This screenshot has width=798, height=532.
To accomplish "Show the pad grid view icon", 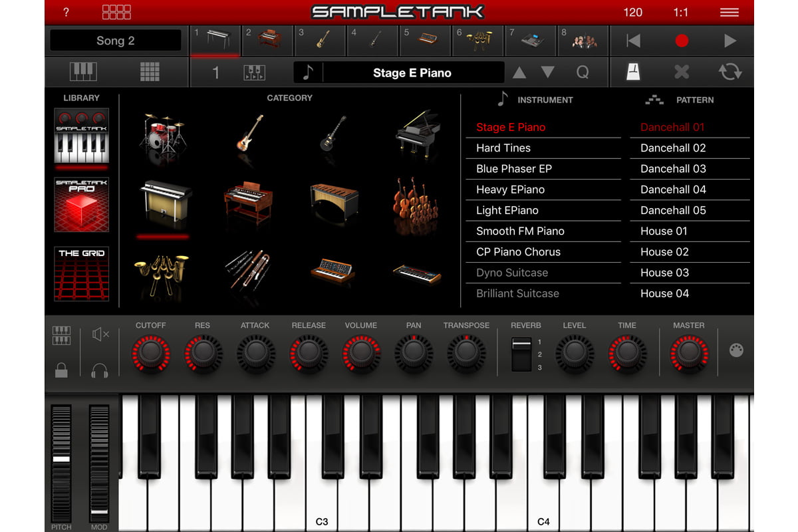I will click(150, 72).
